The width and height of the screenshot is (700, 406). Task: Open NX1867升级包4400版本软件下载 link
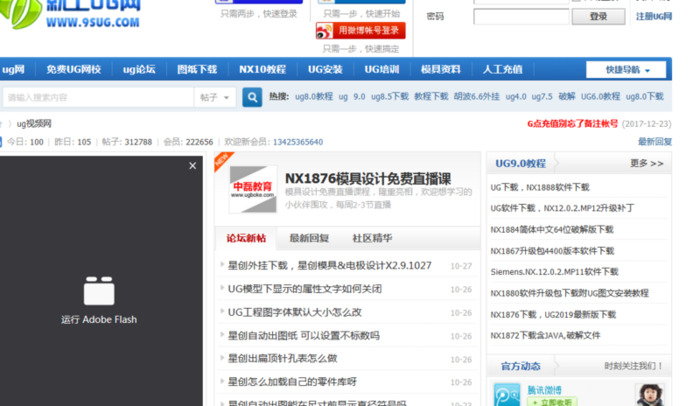tap(552, 251)
